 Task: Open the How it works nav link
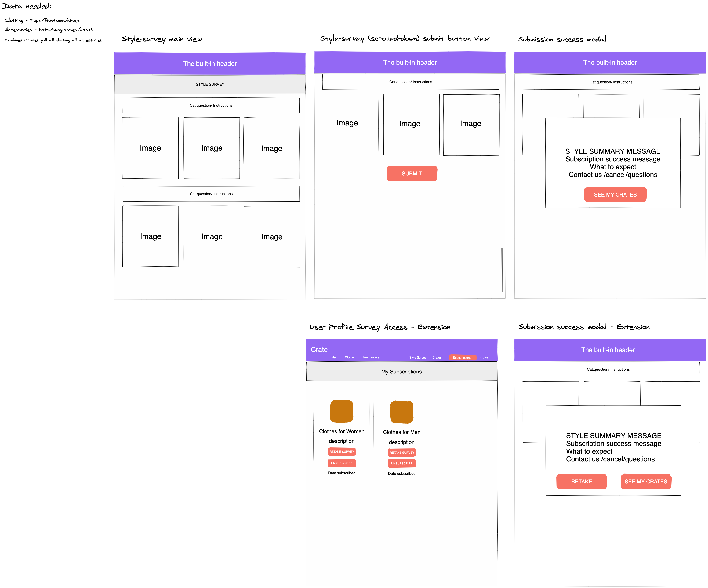pos(370,357)
